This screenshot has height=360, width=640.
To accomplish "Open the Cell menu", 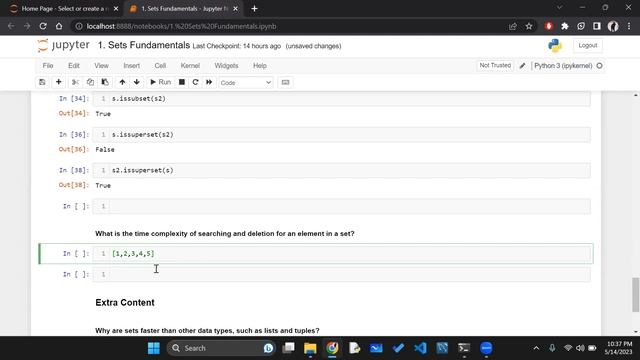I will (x=160, y=66).
